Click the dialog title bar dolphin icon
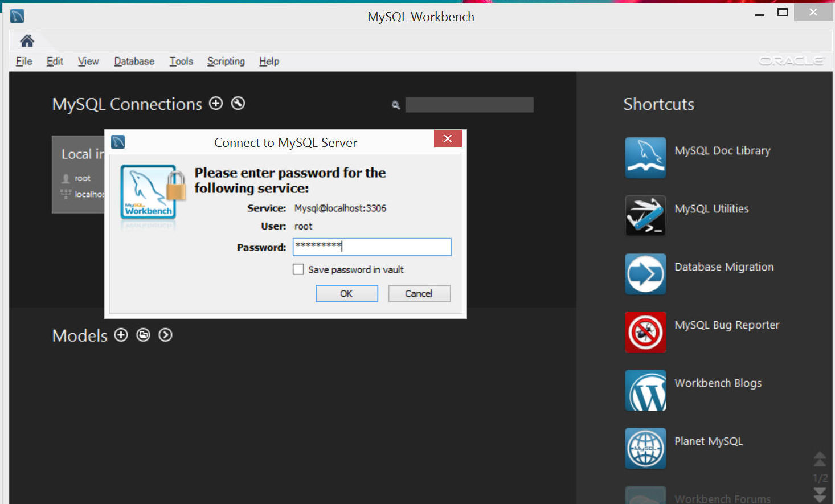 pyautogui.click(x=118, y=142)
